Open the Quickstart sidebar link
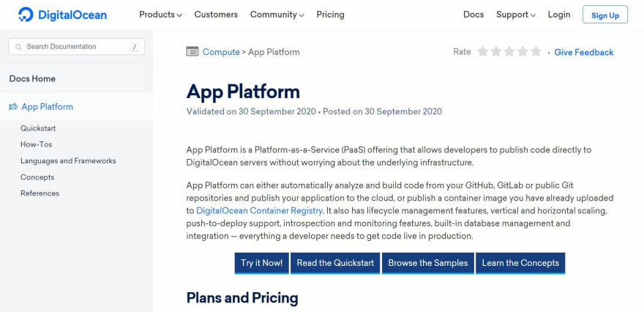The height and width of the screenshot is (312, 644). point(38,128)
